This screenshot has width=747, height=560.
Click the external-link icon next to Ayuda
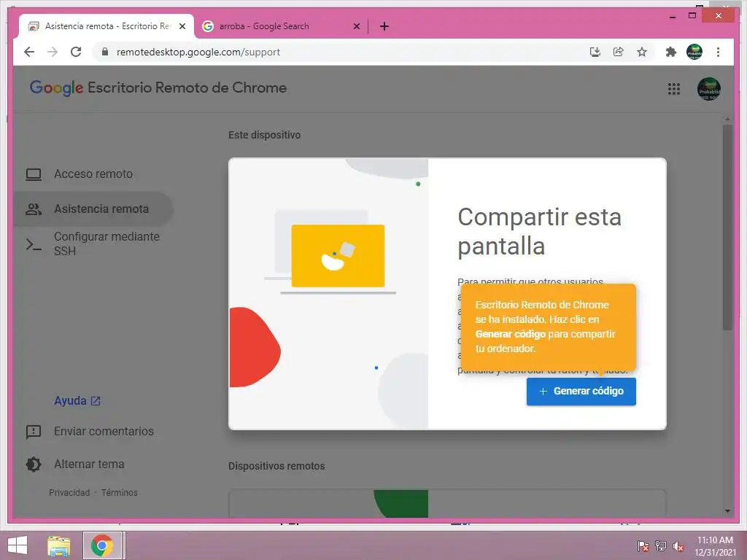pyautogui.click(x=96, y=401)
